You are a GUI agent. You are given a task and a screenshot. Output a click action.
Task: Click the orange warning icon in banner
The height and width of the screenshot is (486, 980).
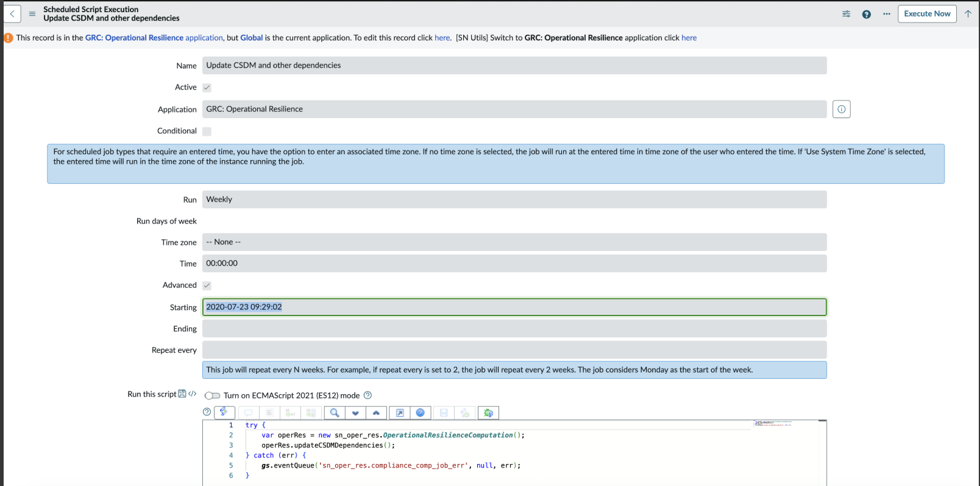click(x=8, y=38)
